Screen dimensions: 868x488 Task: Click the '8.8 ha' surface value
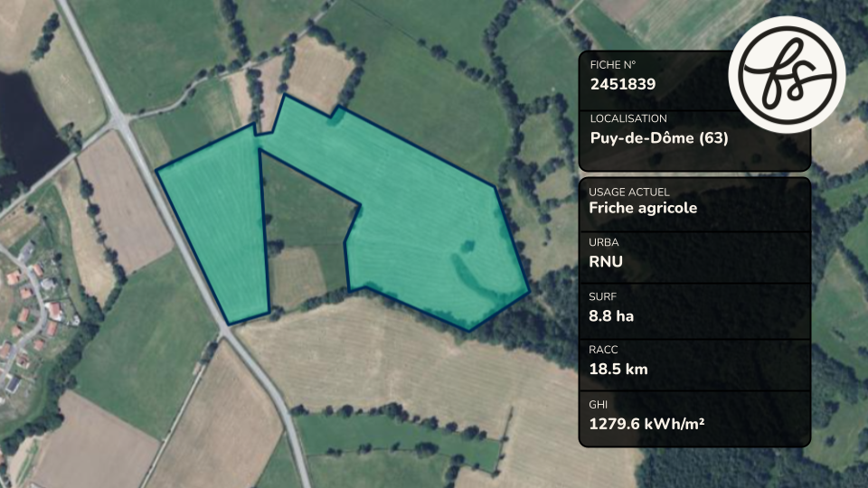pos(611,316)
